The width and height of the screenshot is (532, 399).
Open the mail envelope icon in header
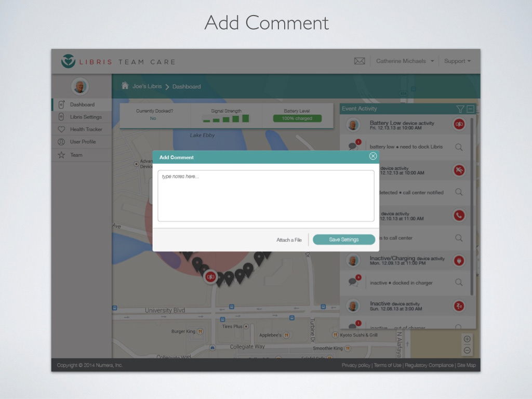360,61
